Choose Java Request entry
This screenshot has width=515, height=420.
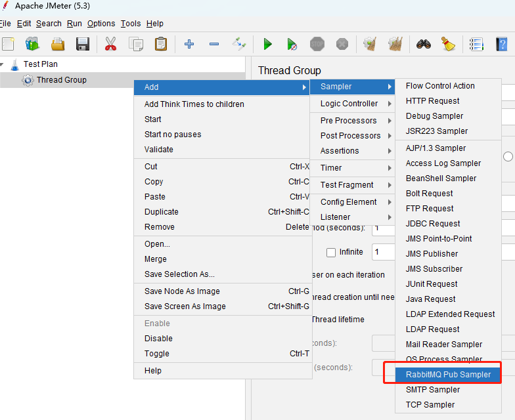click(448, 299)
